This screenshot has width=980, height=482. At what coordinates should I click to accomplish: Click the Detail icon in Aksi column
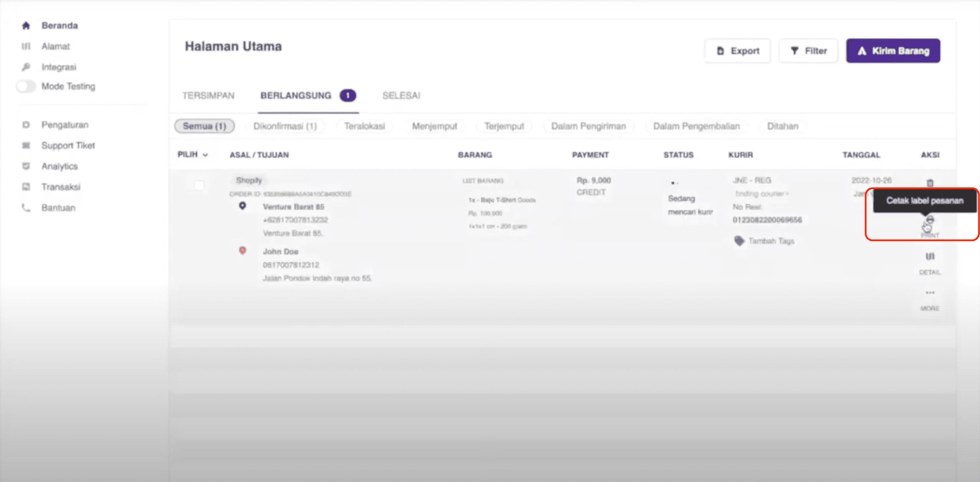tap(930, 256)
